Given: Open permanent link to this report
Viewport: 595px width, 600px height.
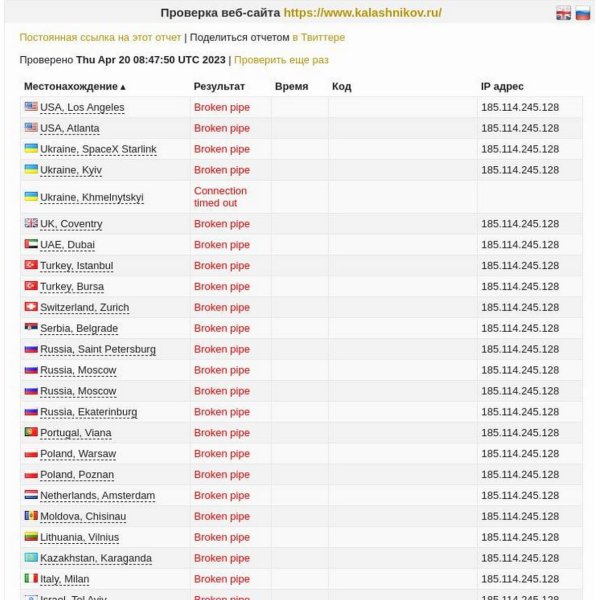Looking at the screenshot, I should [100, 38].
